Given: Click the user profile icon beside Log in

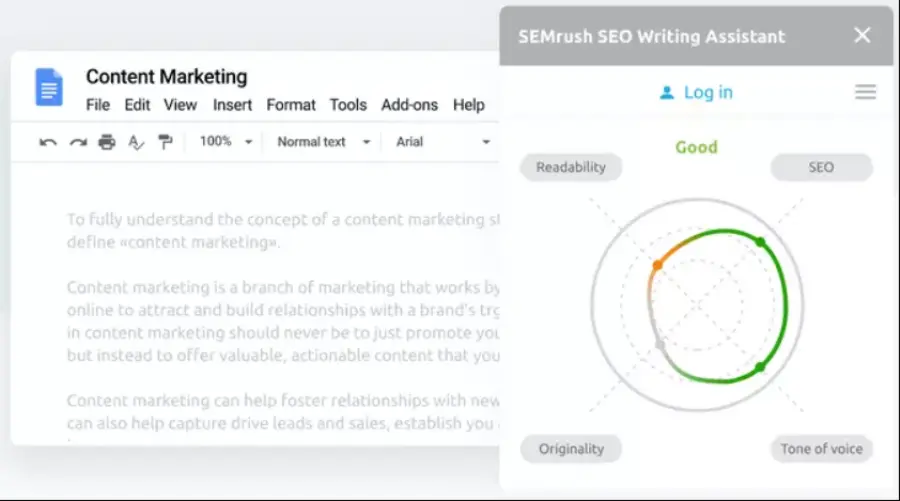Looking at the screenshot, I should 667,92.
